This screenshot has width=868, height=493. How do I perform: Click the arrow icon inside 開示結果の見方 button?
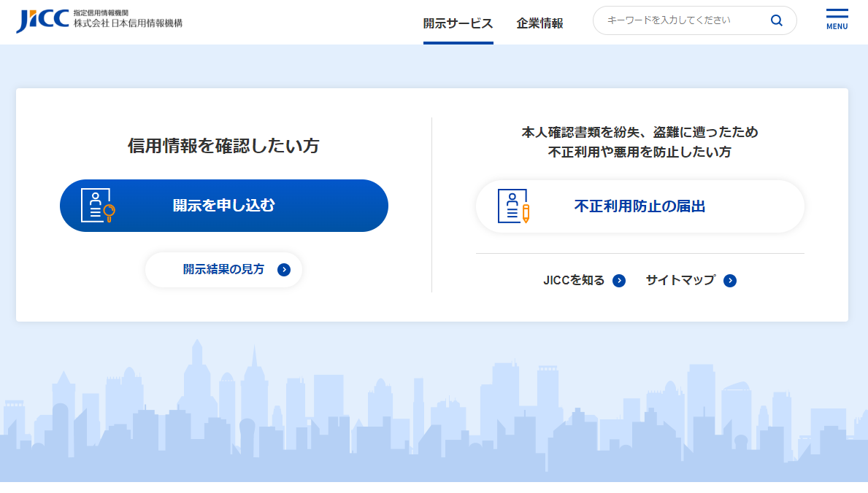(x=284, y=270)
